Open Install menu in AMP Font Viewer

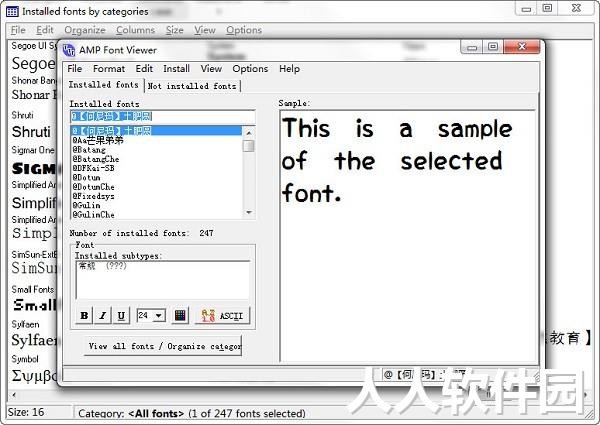tap(176, 69)
